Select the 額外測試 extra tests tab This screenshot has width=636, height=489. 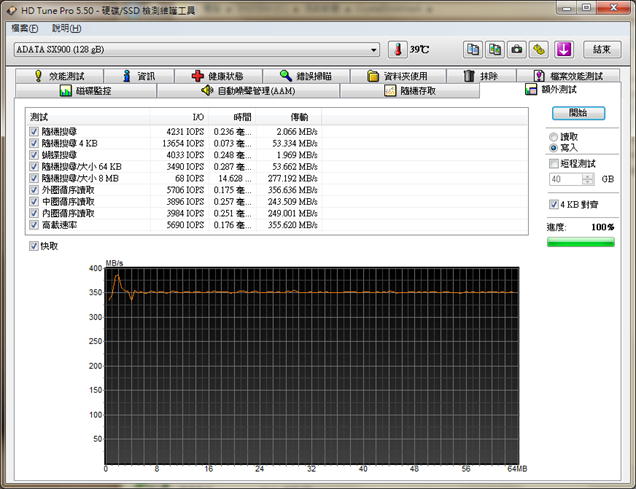click(550, 89)
